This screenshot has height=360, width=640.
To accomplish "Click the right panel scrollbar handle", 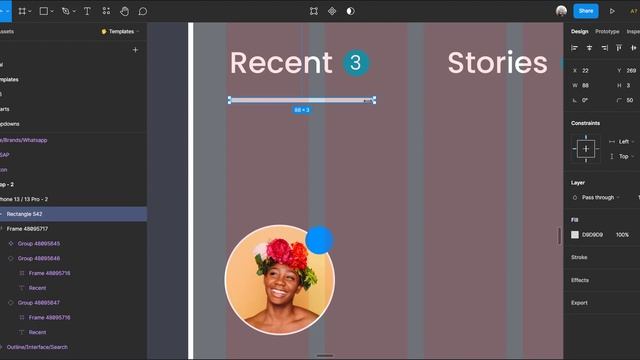I will pyautogui.click(x=560, y=236).
